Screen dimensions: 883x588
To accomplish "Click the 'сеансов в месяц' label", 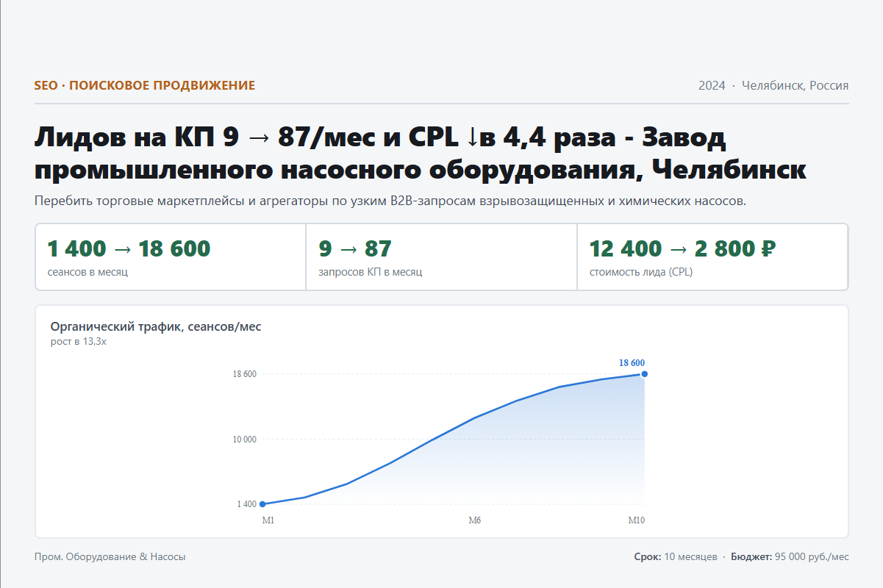I will coord(87,272).
